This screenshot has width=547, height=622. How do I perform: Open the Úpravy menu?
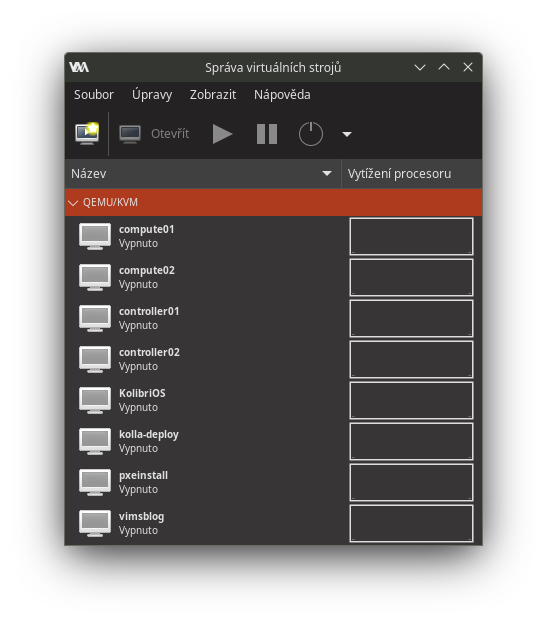pyautogui.click(x=152, y=95)
